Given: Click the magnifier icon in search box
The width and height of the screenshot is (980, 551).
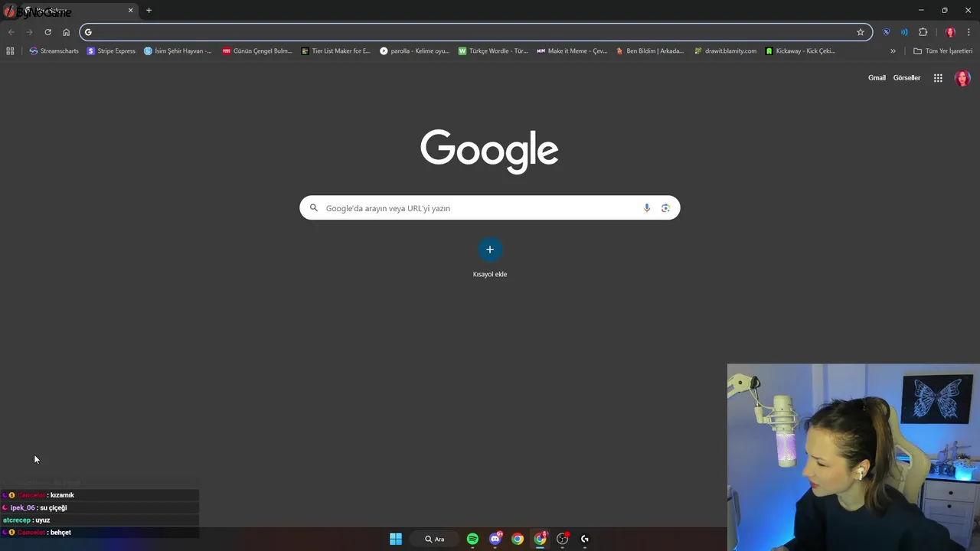Looking at the screenshot, I should [x=313, y=208].
